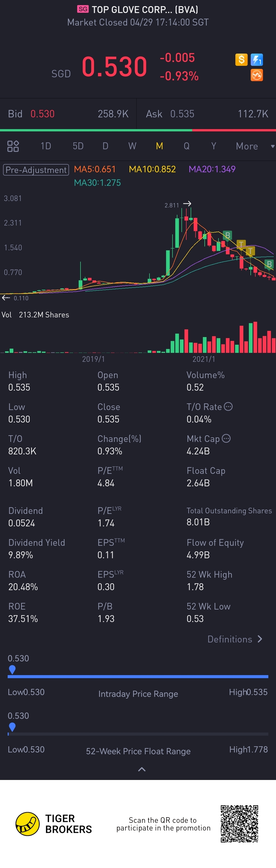Select the Y yearly chart period

click(x=214, y=146)
